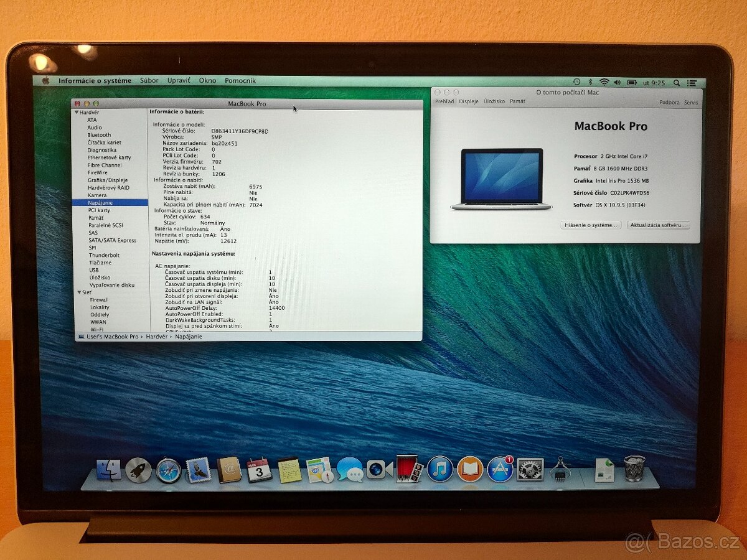Viewport: 747px width, 560px height.
Task: Collapse the Hardvér section disclosure triangle
Action: tap(77, 113)
